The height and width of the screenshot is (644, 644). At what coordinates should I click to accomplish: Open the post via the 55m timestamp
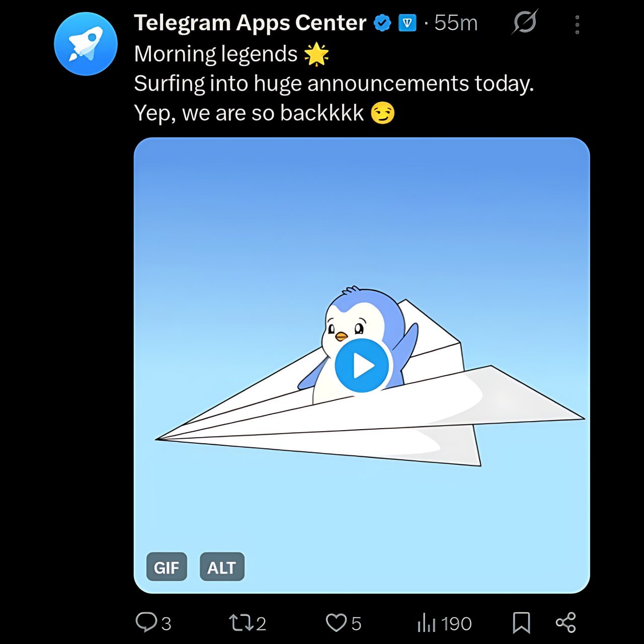[456, 23]
